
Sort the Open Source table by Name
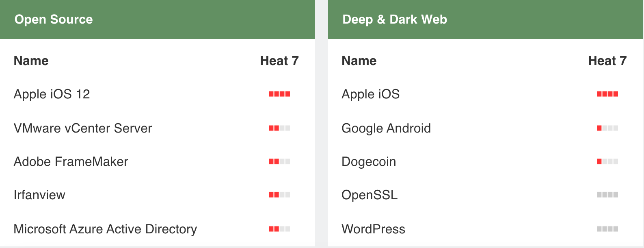click(x=31, y=61)
